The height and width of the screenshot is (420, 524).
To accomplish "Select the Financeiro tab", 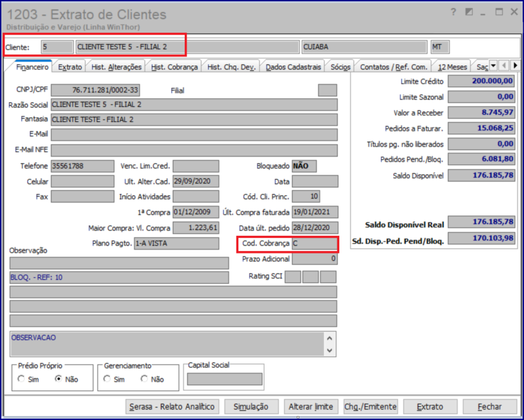I will point(32,67).
